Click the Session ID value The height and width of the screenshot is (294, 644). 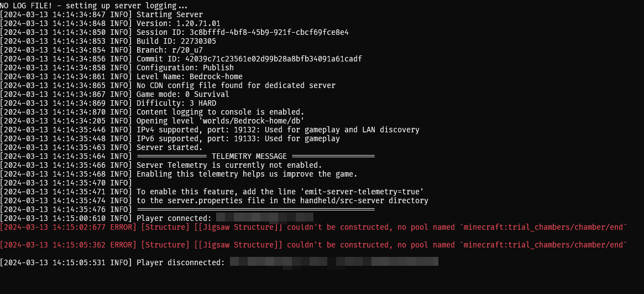click(269, 32)
